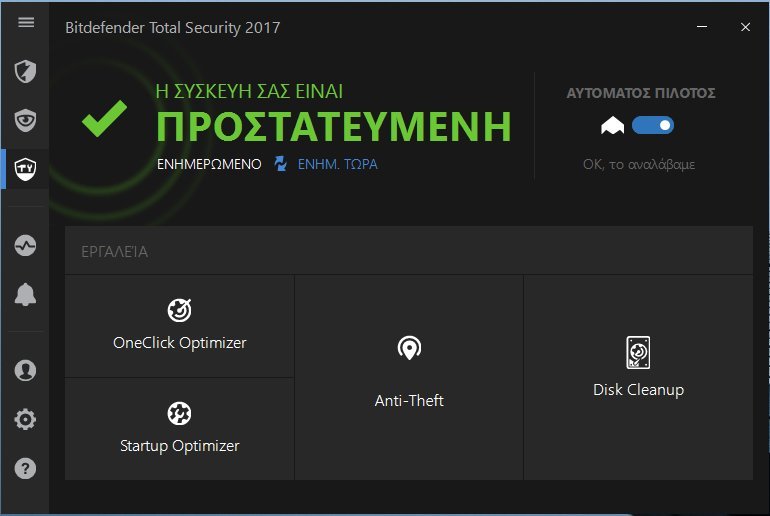Click the 'ΟΚ, το αναλάβαμε' text

[639, 164]
